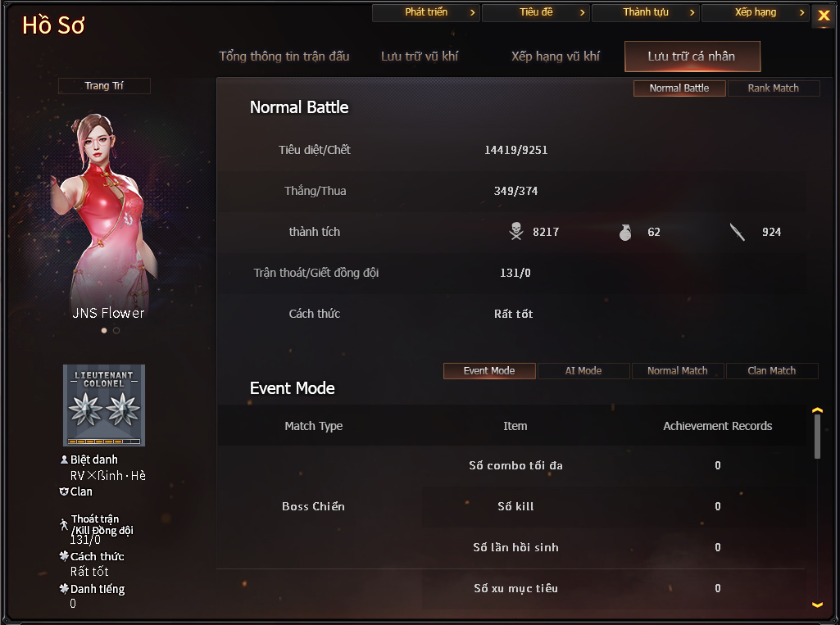Open the Lưu trữ vũ khí tab
Screen dimensions: 840x625
point(420,57)
